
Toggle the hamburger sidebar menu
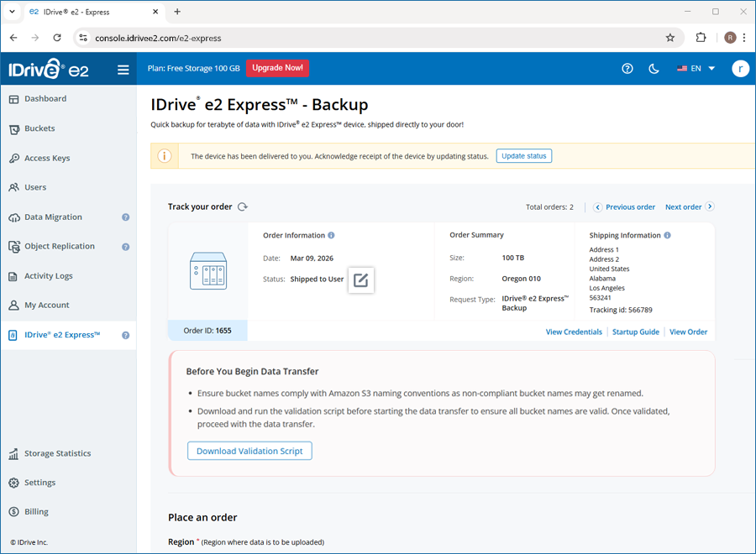pos(123,70)
